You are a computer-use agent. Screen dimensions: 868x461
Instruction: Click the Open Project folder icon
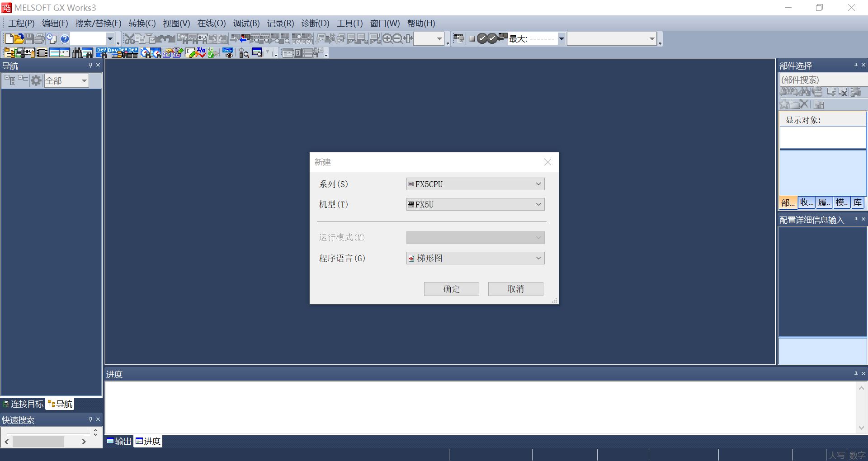(x=19, y=39)
